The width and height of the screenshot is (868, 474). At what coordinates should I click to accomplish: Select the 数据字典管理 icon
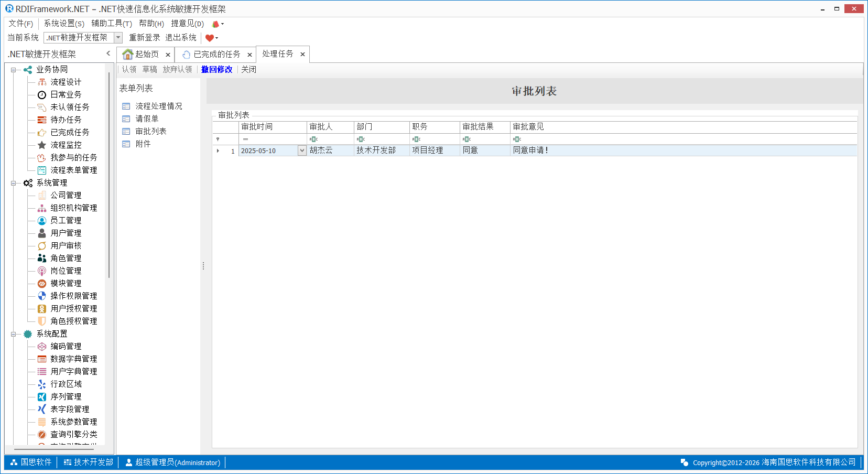pyautogui.click(x=42, y=359)
